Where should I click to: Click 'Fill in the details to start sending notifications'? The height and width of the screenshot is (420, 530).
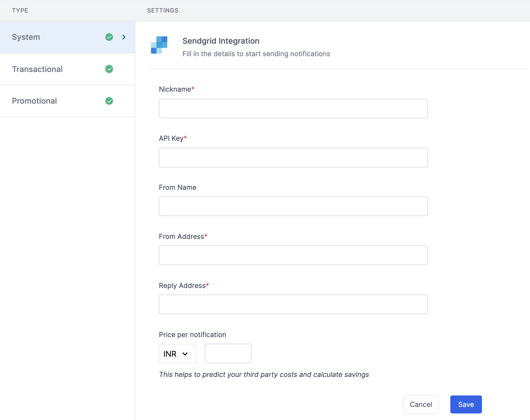256,54
